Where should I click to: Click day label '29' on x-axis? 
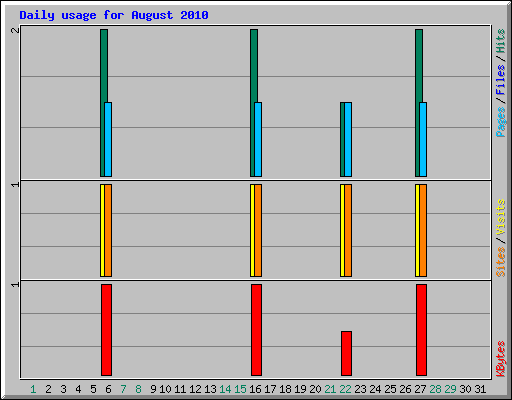(x=450, y=389)
